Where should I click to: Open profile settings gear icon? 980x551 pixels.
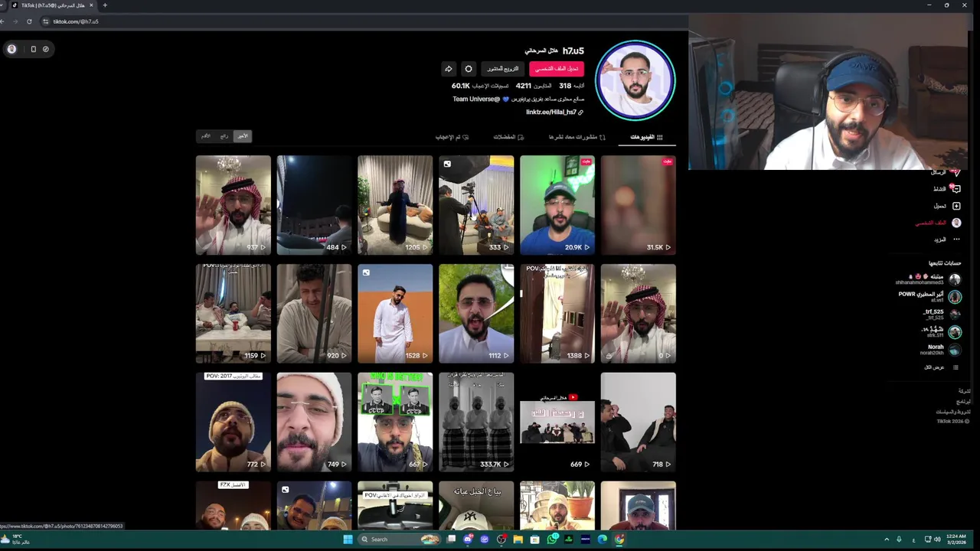(x=469, y=69)
